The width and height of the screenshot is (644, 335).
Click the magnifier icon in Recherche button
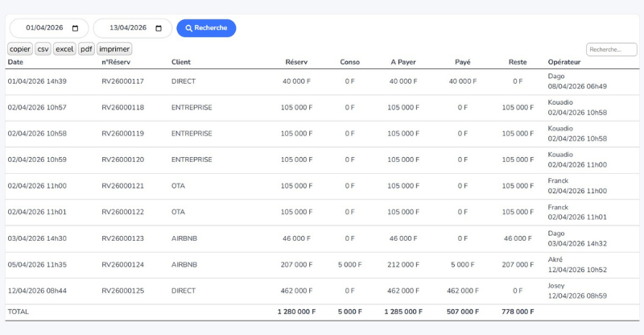point(189,28)
